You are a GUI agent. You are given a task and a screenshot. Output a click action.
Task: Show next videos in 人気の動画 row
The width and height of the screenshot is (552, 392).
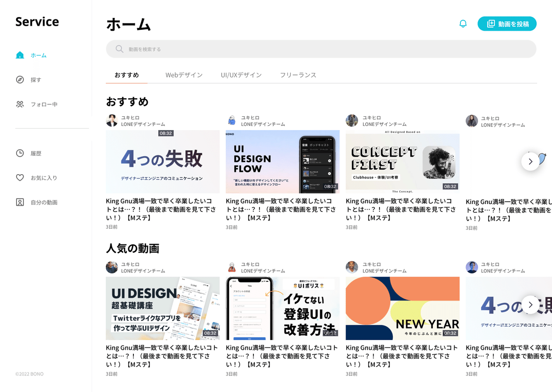[530, 305]
